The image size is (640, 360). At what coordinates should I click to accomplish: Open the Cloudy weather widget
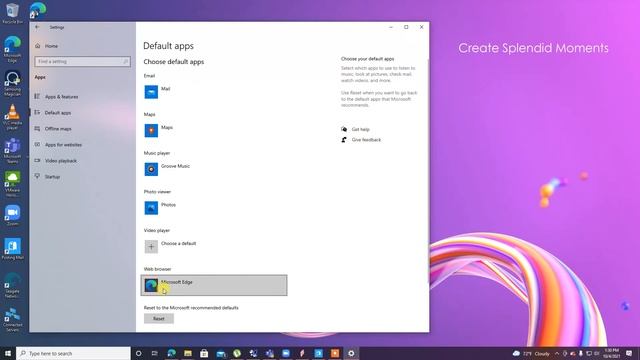coord(531,353)
